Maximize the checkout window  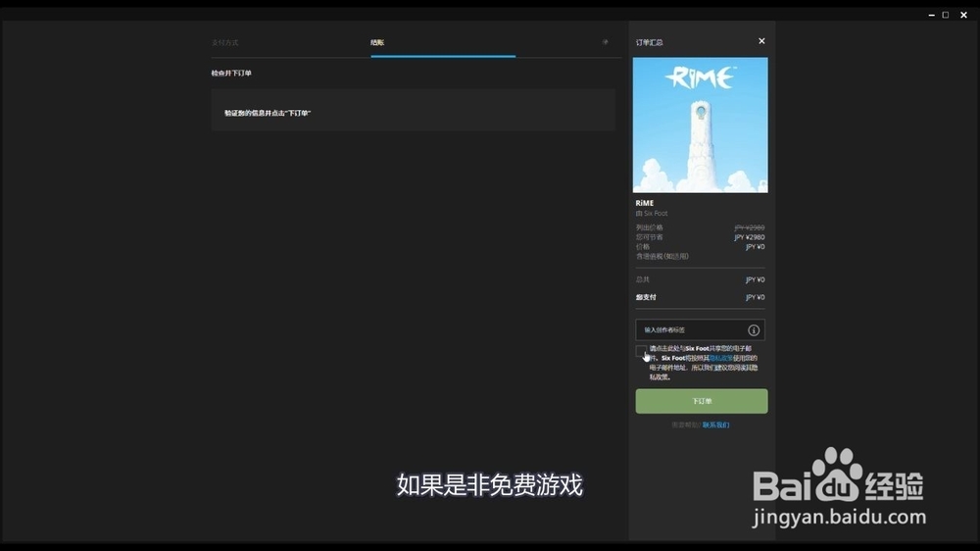click(x=946, y=15)
